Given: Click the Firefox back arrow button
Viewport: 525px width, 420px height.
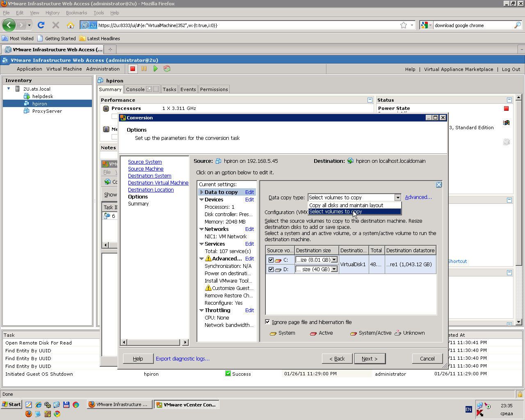Looking at the screenshot, I should click(9, 25).
